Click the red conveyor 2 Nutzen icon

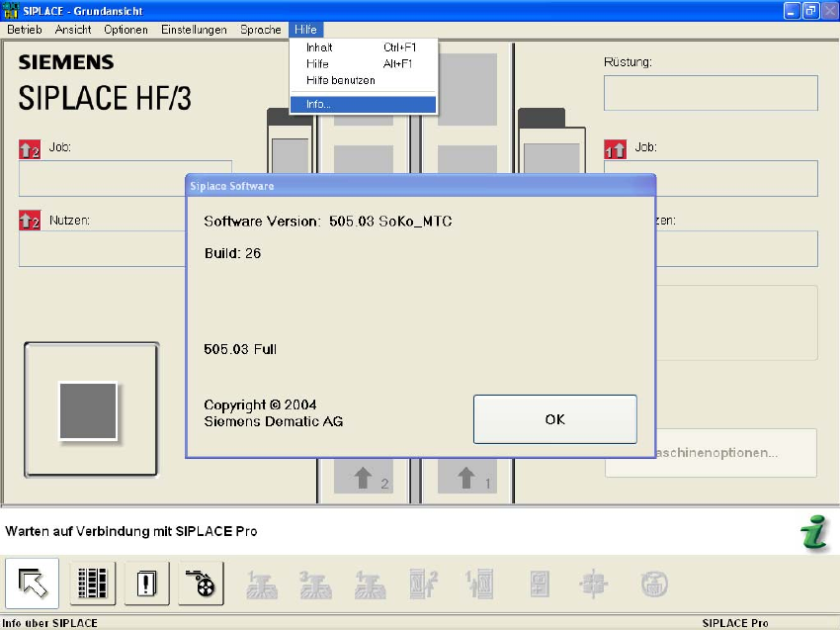point(30,221)
